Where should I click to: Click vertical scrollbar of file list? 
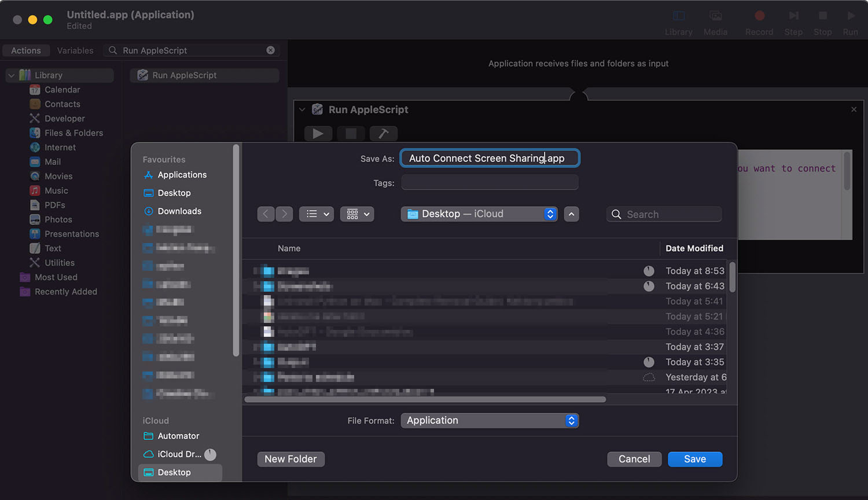click(x=732, y=277)
